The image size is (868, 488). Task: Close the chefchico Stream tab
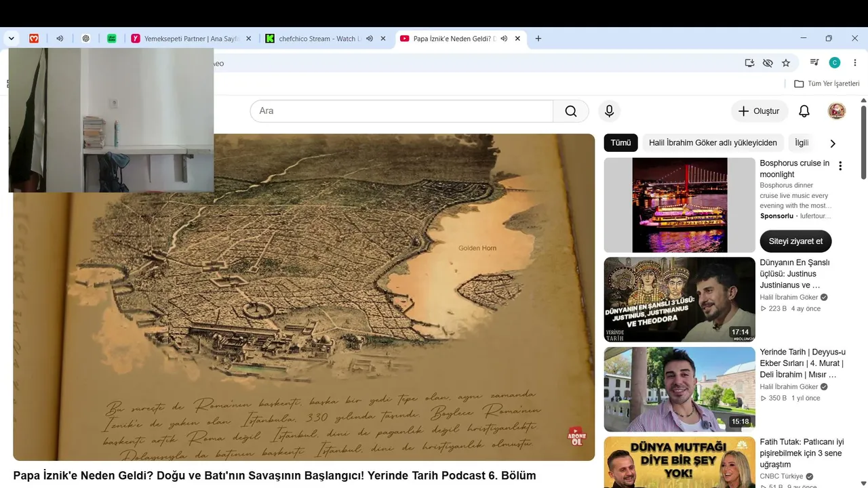(x=383, y=39)
